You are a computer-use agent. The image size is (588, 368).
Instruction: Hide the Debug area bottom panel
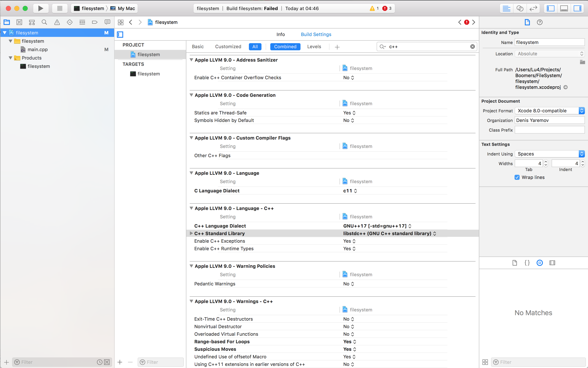564,8
